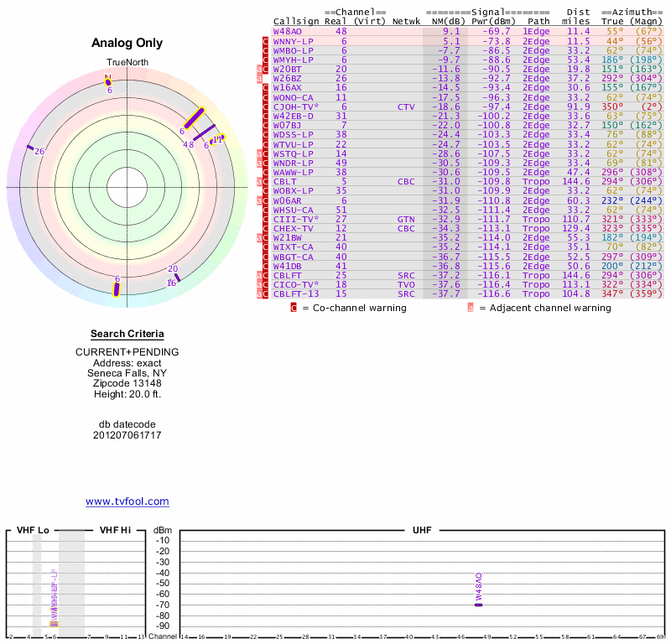Click the co-channel warning icon beside CJOH-TV
This screenshot has width=671, height=644.
pos(266,106)
